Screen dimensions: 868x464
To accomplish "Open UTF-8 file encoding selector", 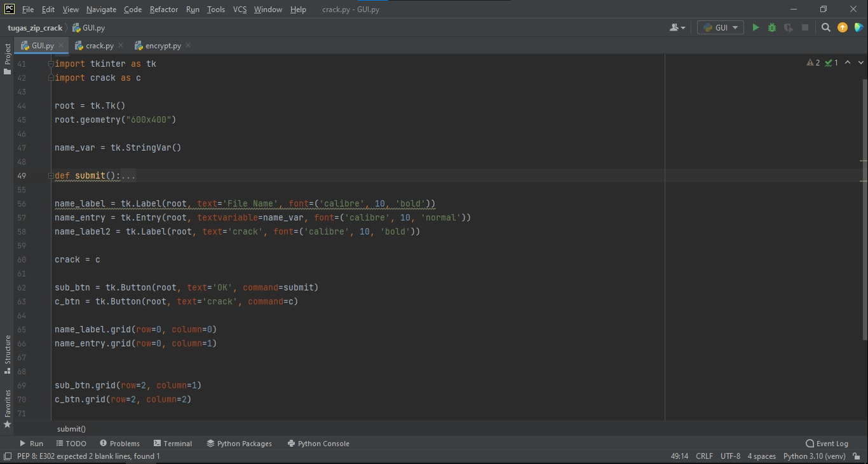I will pos(730,456).
